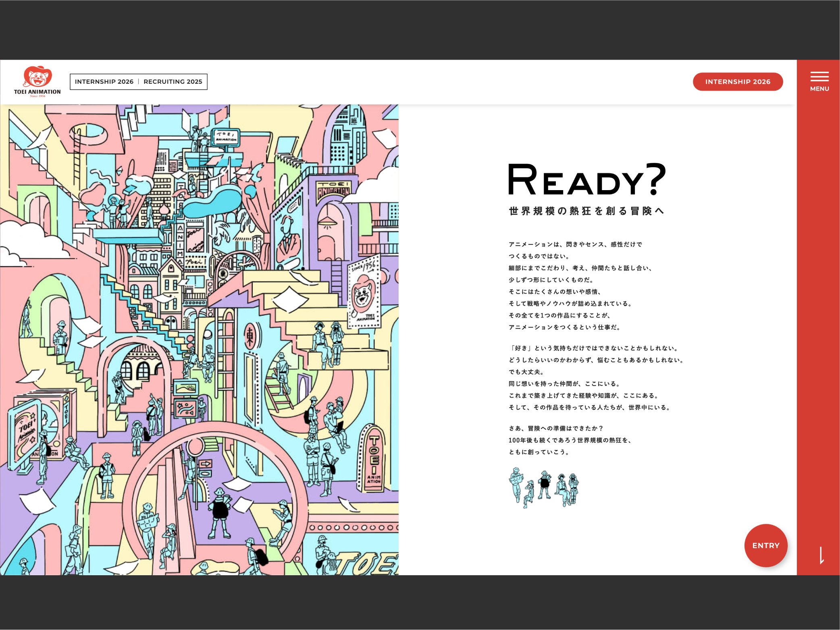Click the line アニメーションは、閃きやセンス、感性だけで
This screenshot has width=840, height=630.
pyautogui.click(x=575, y=245)
